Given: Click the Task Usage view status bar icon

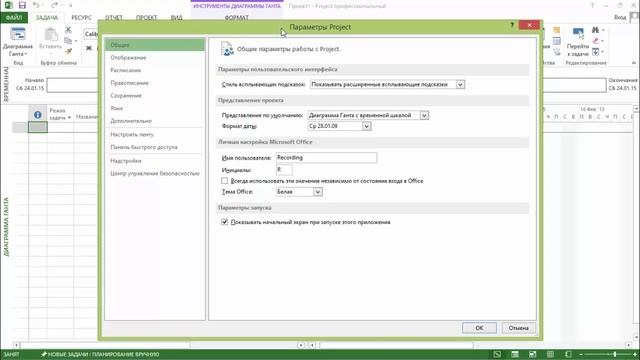Looking at the screenshot, I should coord(515,354).
